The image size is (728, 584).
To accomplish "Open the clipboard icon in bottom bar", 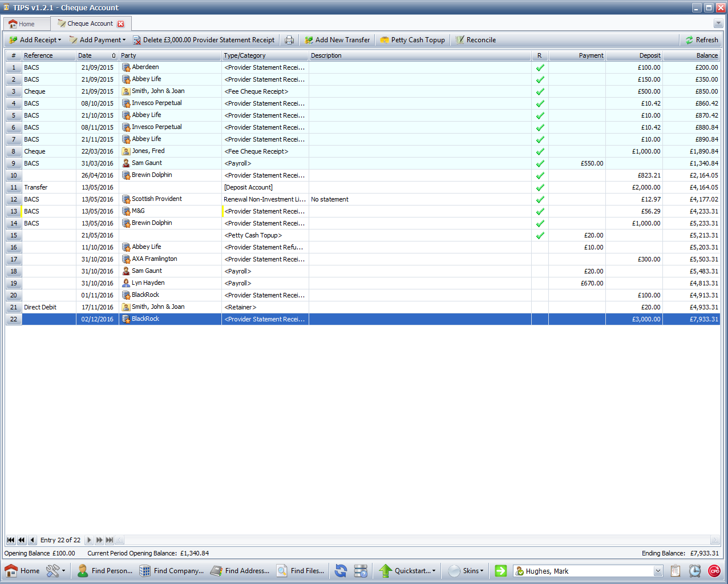I will (x=676, y=571).
